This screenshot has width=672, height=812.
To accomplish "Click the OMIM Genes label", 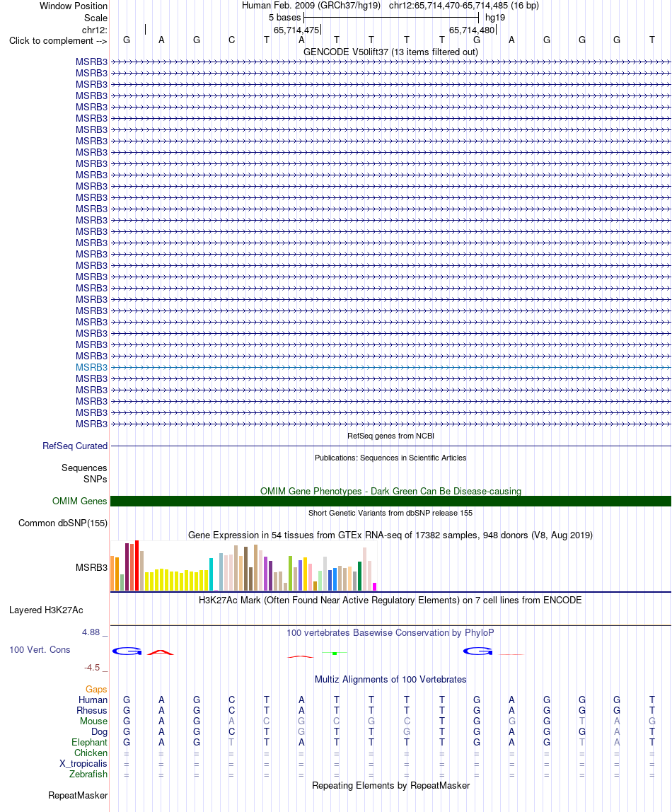I will tap(80, 501).
